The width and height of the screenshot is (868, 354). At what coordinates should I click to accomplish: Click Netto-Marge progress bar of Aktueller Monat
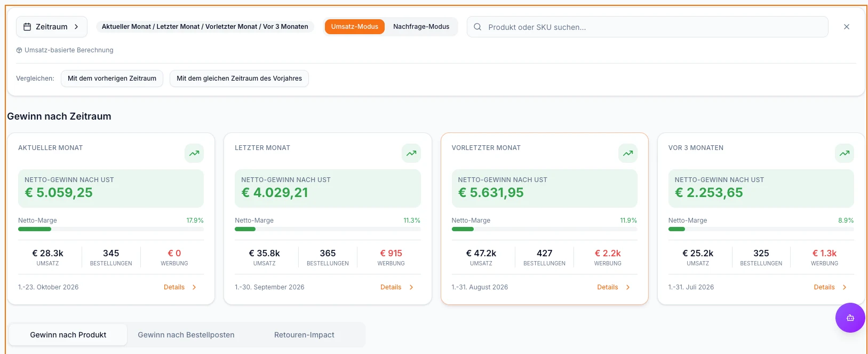pos(111,229)
